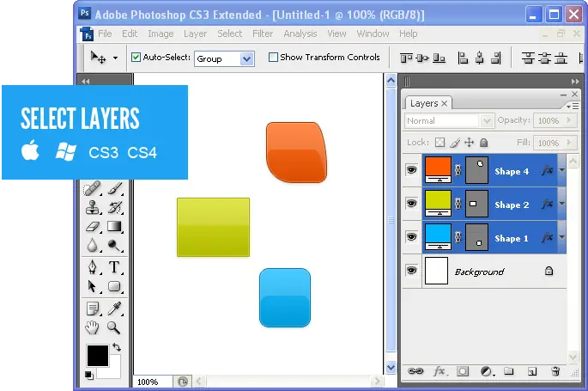Open the Fill slider arrow
The width and height of the screenshot is (588, 391).
pos(569,142)
